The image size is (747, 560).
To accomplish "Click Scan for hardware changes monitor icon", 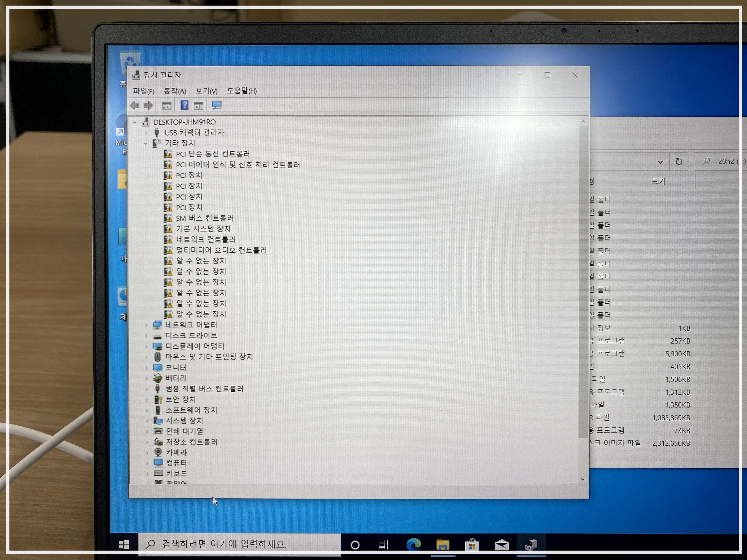I will point(216,105).
